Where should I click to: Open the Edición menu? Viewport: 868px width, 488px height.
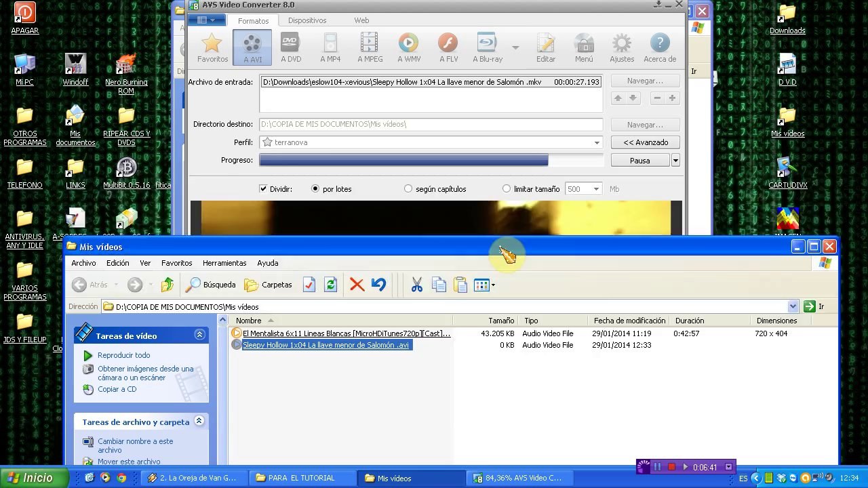[x=117, y=263]
